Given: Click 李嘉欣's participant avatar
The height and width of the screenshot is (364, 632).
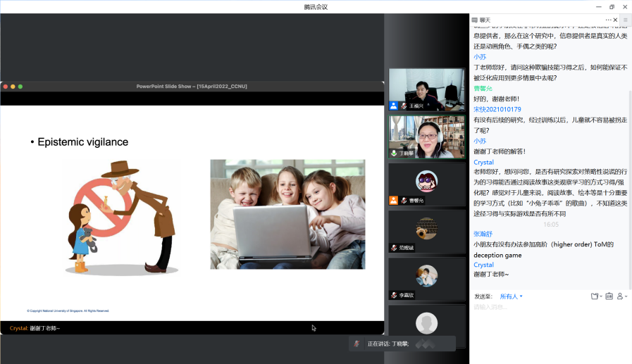Looking at the screenshot, I should [x=426, y=275].
